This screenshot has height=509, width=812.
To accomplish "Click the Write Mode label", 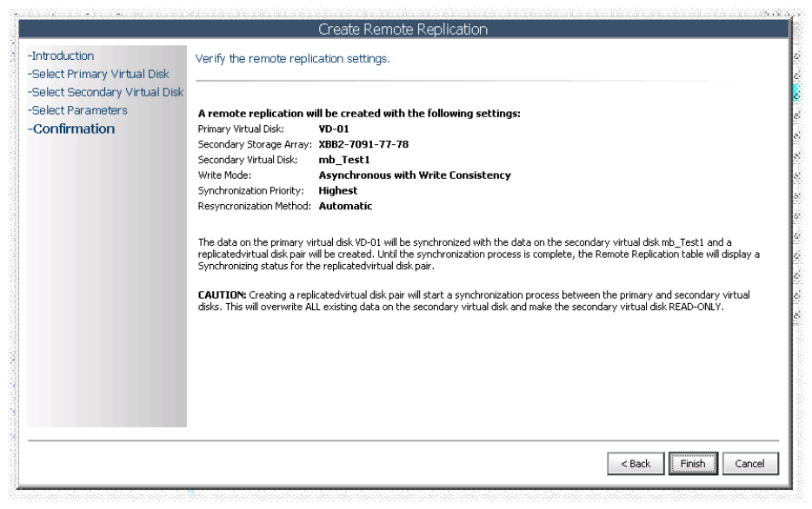I will [x=224, y=175].
